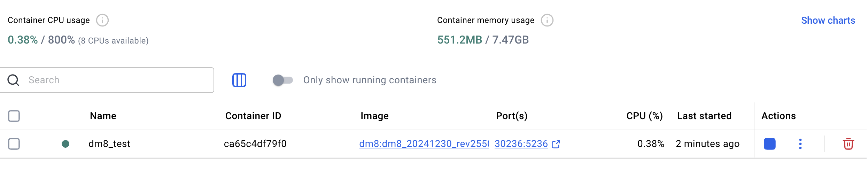868x170 pixels.
Task: Open the dm8_test container name
Action: (109, 144)
